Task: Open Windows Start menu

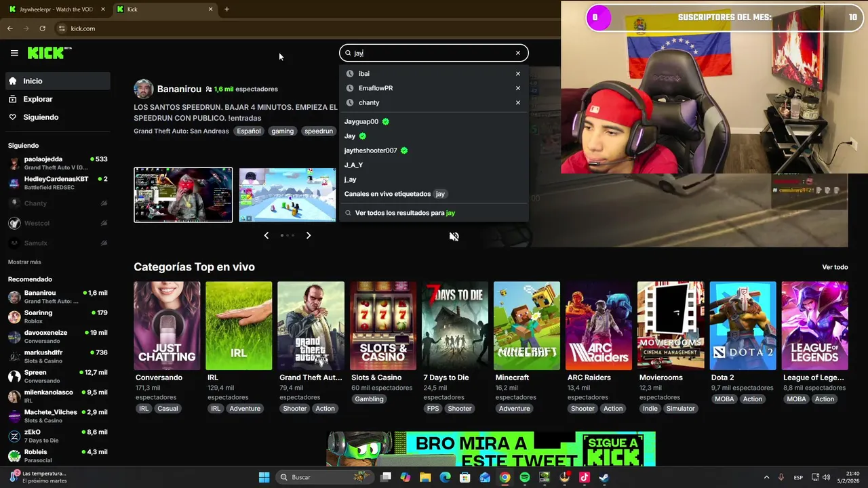Action: click(x=264, y=477)
